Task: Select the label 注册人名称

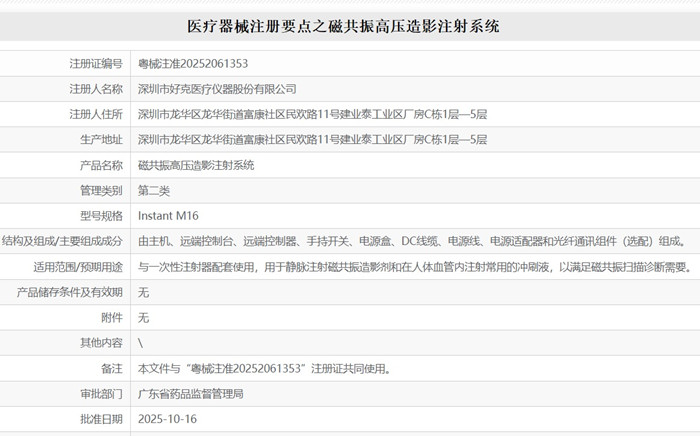Action: tap(96, 89)
